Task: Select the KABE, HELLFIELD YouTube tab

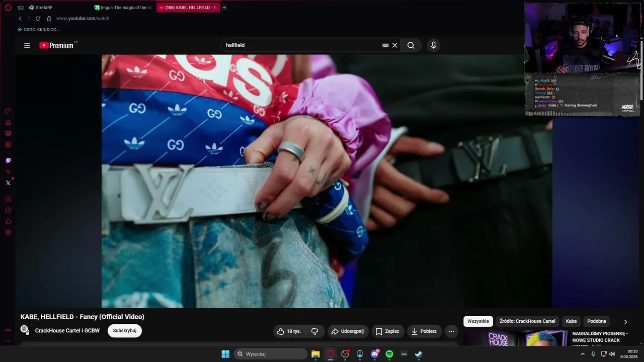Action: pyautogui.click(x=188, y=8)
